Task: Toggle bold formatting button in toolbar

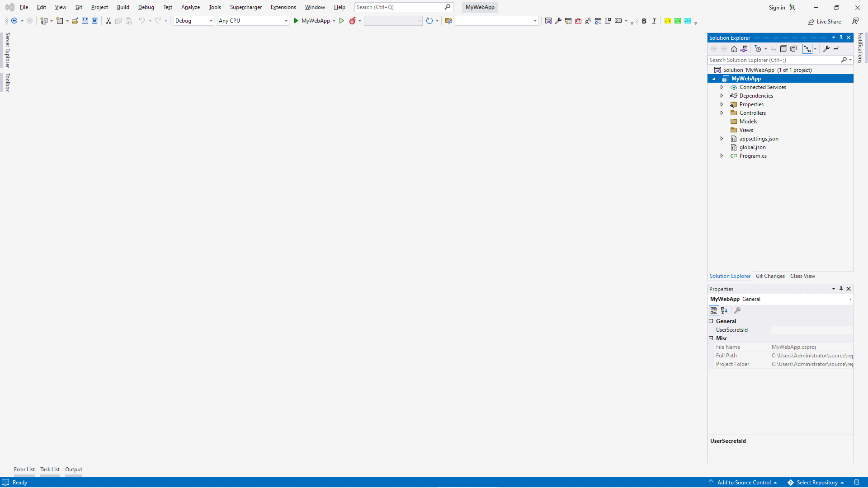Action: click(x=644, y=21)
